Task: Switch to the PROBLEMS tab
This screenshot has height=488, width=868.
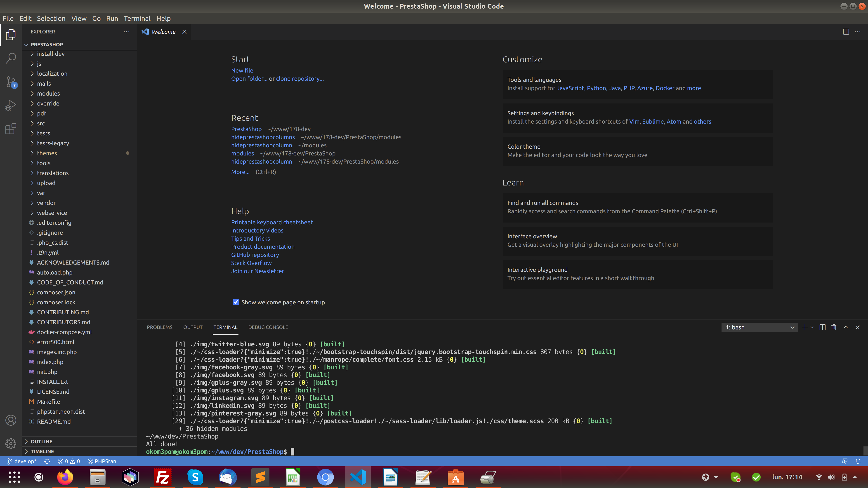Action: click(x=159, y=327)
